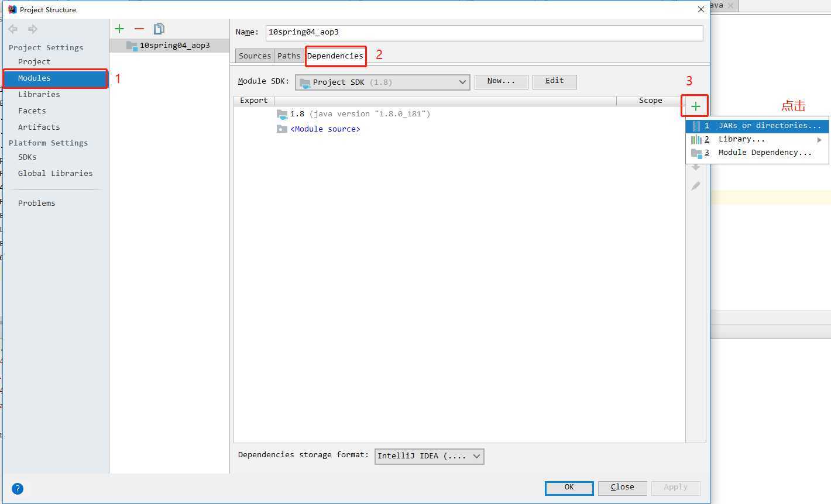This screenshot has width=831, height=504.
Task: Select module 10spring04_aop3 in list
Action: coord(169,46)
